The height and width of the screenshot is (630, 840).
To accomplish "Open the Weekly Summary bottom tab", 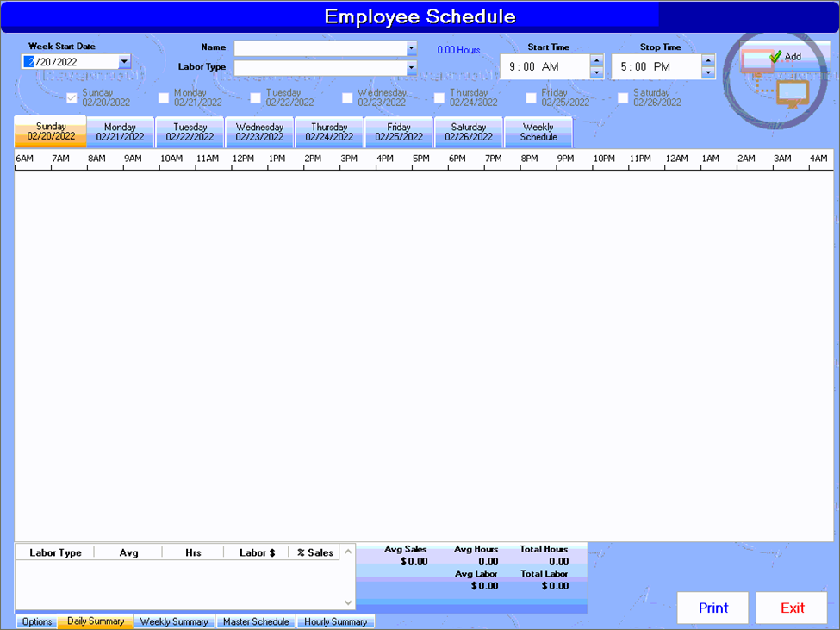I will (173, 621).
